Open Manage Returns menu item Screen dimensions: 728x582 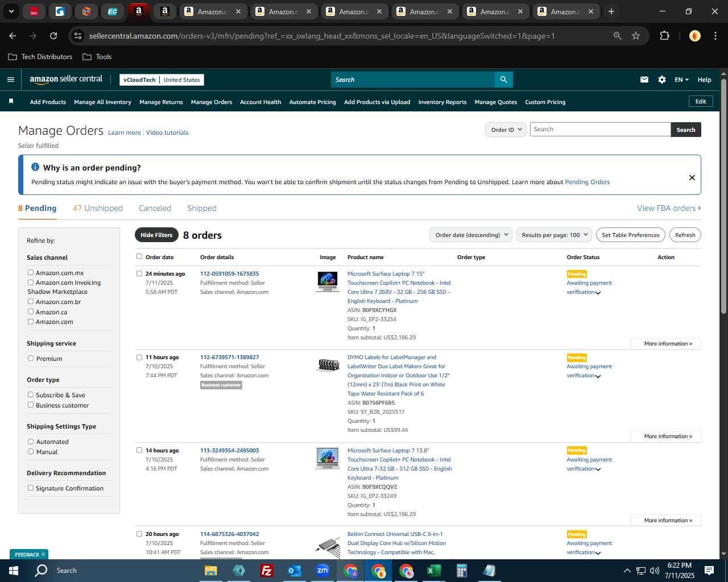pyautogui.click(x=161, y=102)
